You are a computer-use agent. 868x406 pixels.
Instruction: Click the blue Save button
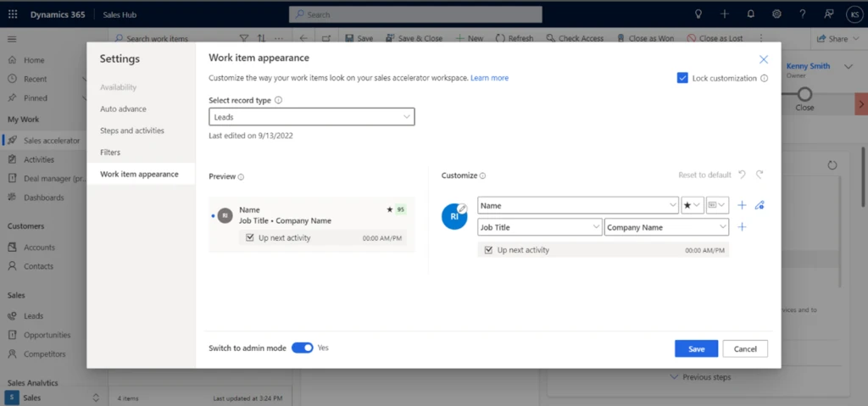click(x=696, y=349)
